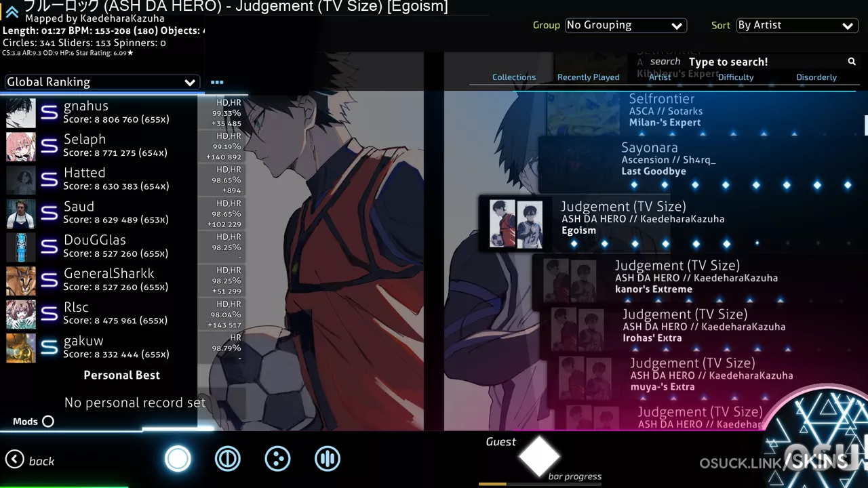This screenshot has width=868, height=488.
Task: Click Rlsc's score 8 475 961 (655x)
Action: (x=116, y=321)
